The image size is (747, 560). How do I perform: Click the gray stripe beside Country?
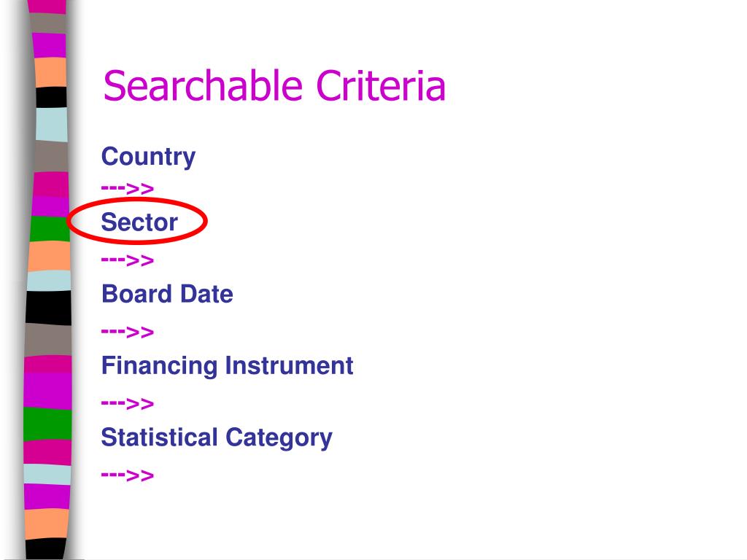[50, 156]
